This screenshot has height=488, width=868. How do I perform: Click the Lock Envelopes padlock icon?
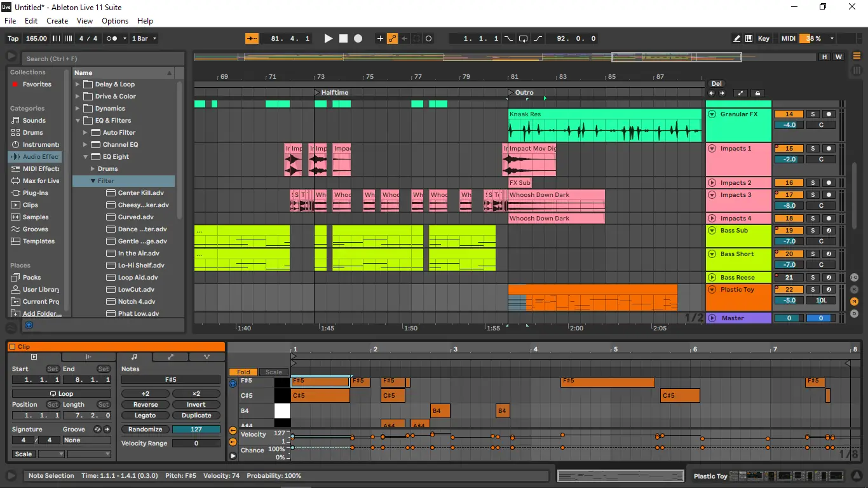pyautogui.click(x=757, y=93)
